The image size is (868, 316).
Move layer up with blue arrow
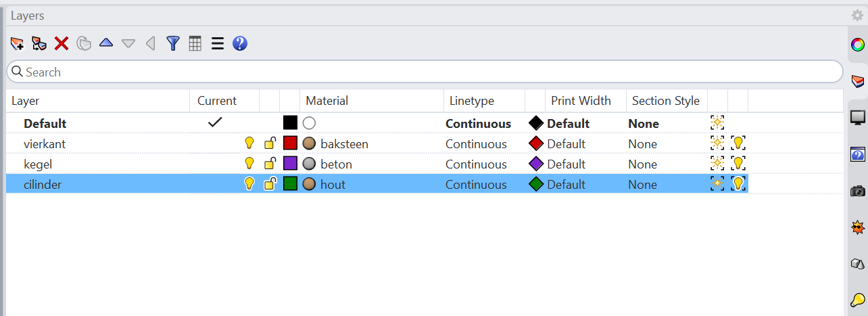[x=106, y=43]
